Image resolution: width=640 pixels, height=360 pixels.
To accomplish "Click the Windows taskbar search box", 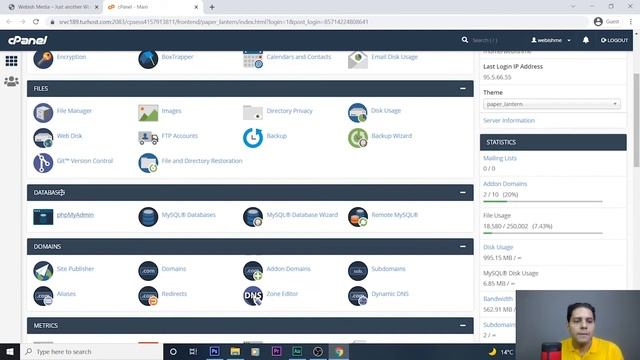I will click(x=91, y=351).
